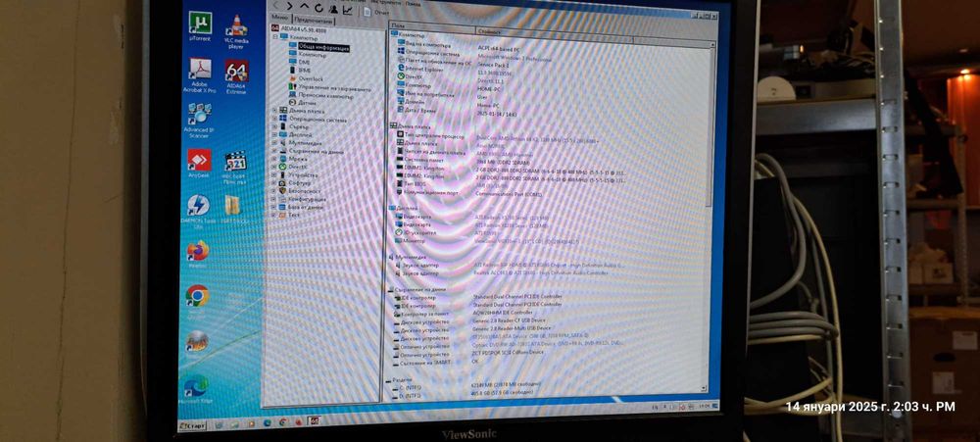This screenshot has height=442, width=980.
Task: Click the Поле column header
Action: click(x=432, y=25)
